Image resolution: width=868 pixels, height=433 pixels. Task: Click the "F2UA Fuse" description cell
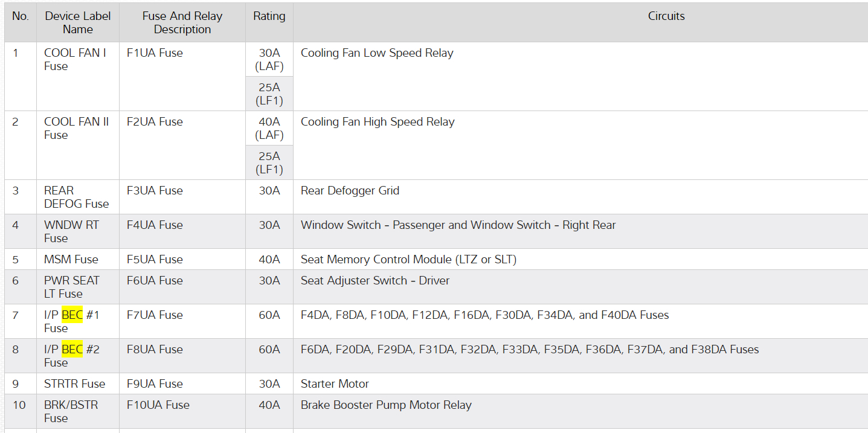coord(155,122)
